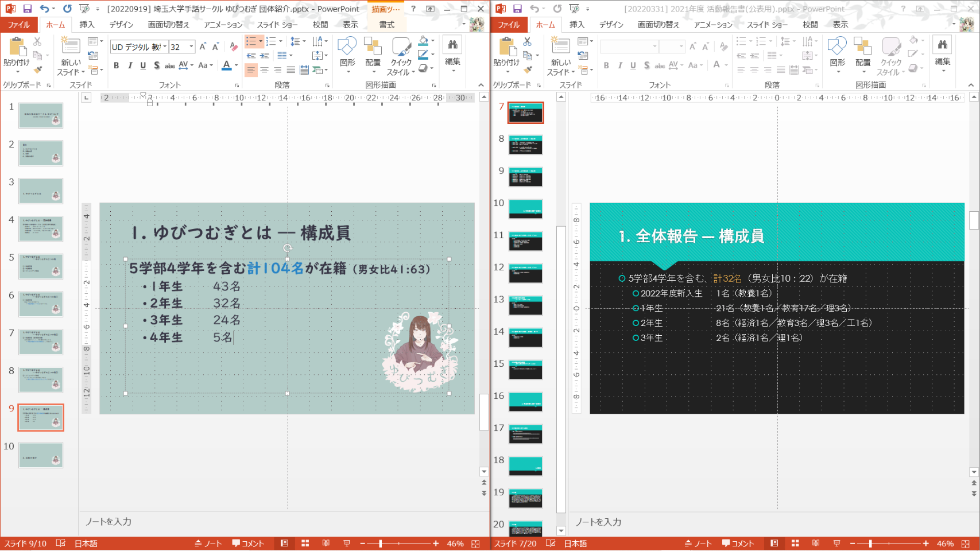
Task: Expand the font size 32 dropdown
Action: 191,47
